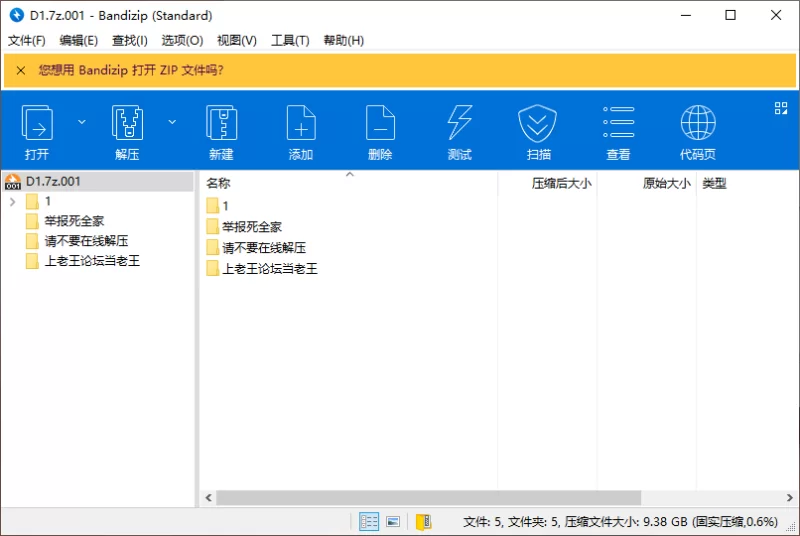Switch to thumbnail view icon in status bar
Screen dimensions: 800x536
393,522
